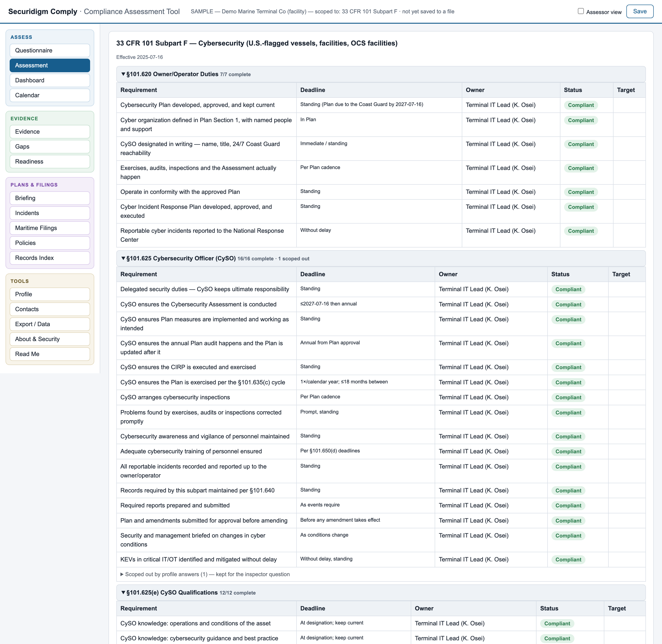The width and height of the screenshot is (662, 644).
Task: Open the Profile tool
Action: [50, 294]
